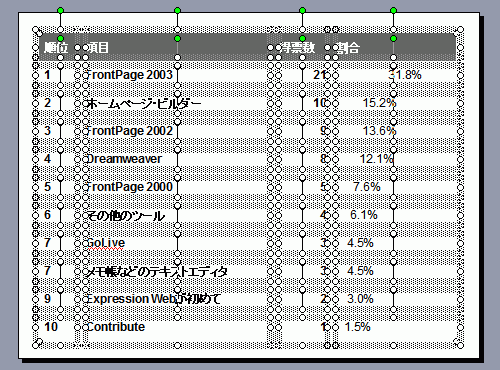Select the 順位 header cell

(56, 48)
